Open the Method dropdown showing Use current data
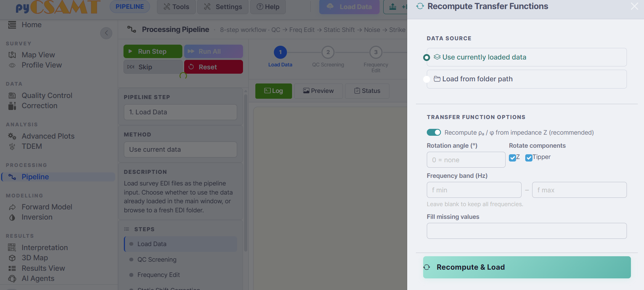 (x=181, y=150)
